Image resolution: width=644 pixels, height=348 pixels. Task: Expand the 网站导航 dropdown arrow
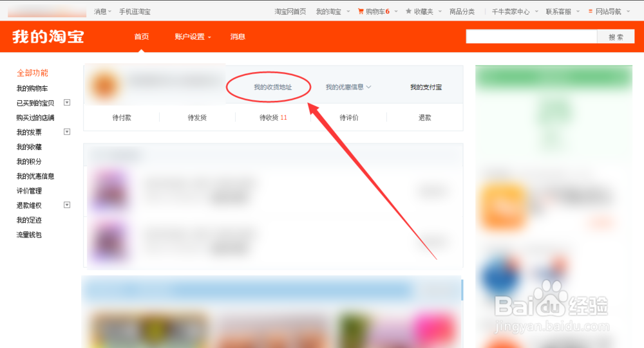(628, 12)
